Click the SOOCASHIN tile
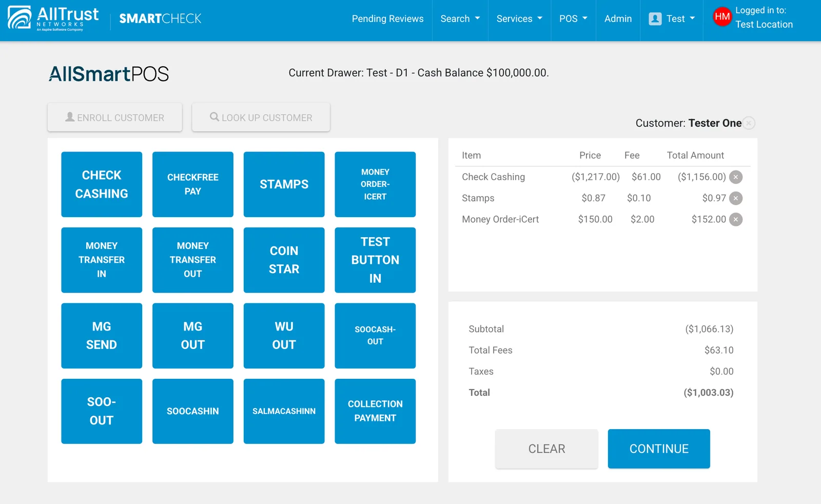Viewport: 821px width, 504px height. (193, 411)
